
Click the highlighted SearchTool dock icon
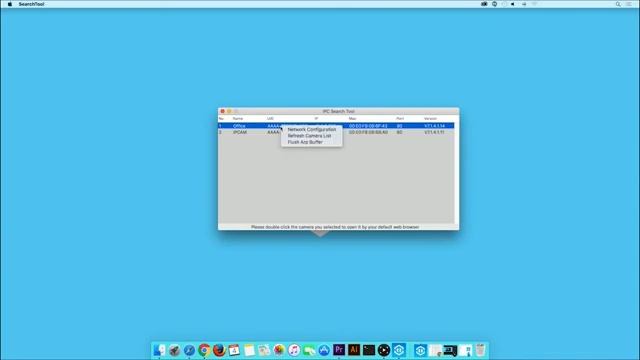point(399,350)
